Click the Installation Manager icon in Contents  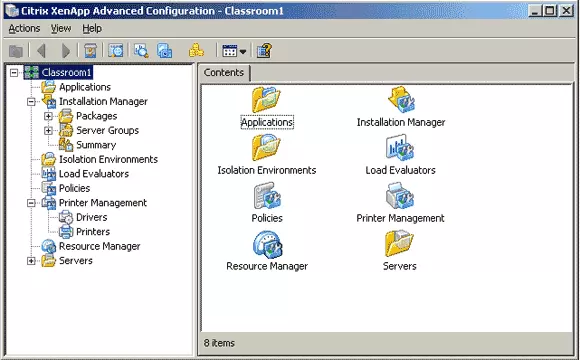pos(401,100)
